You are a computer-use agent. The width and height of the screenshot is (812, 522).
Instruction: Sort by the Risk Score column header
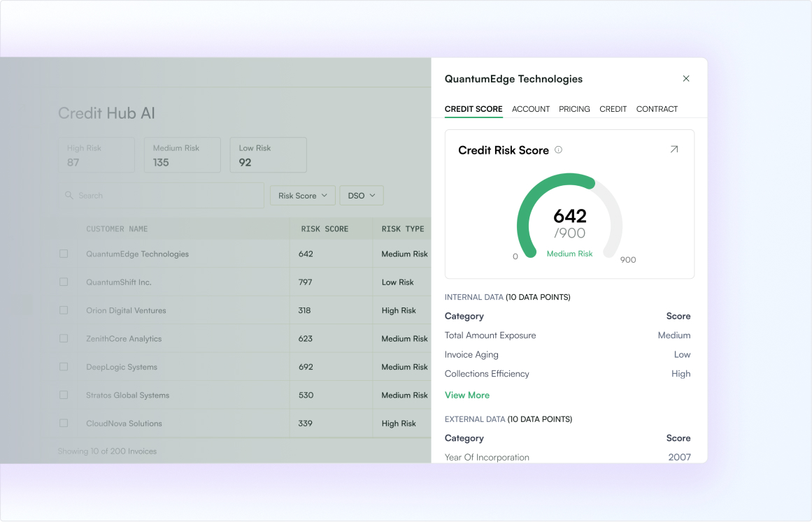[x=325, y=229]
